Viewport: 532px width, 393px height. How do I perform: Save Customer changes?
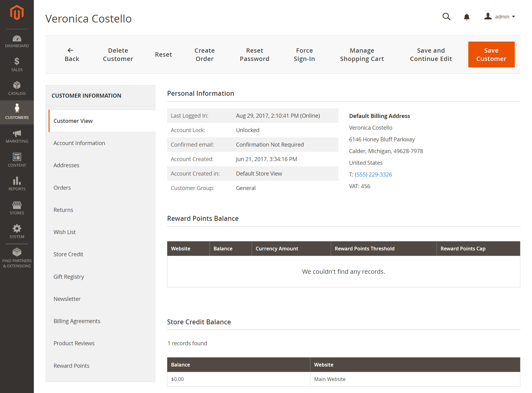(491, 55)
